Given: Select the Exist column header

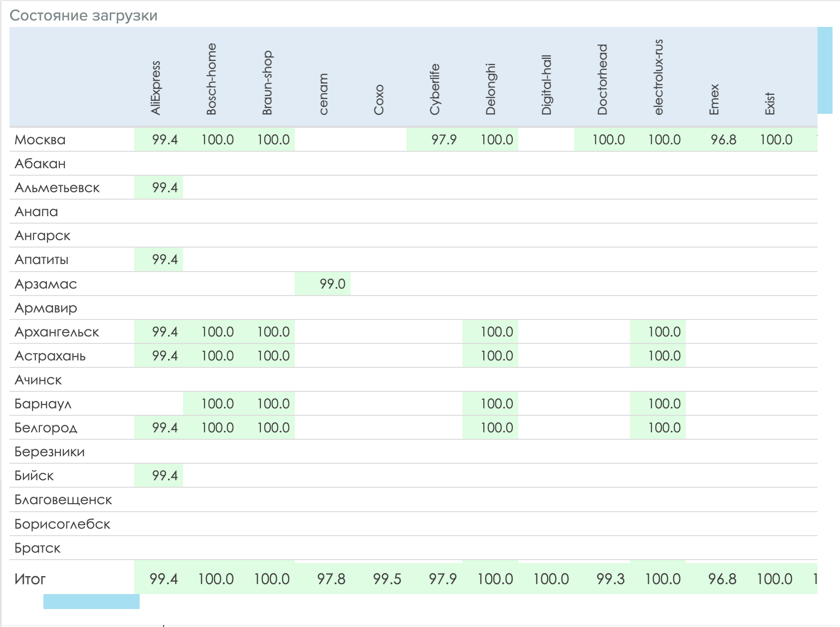Looking at the screenshot, I should pyautogui.click(x=770, y=103).
